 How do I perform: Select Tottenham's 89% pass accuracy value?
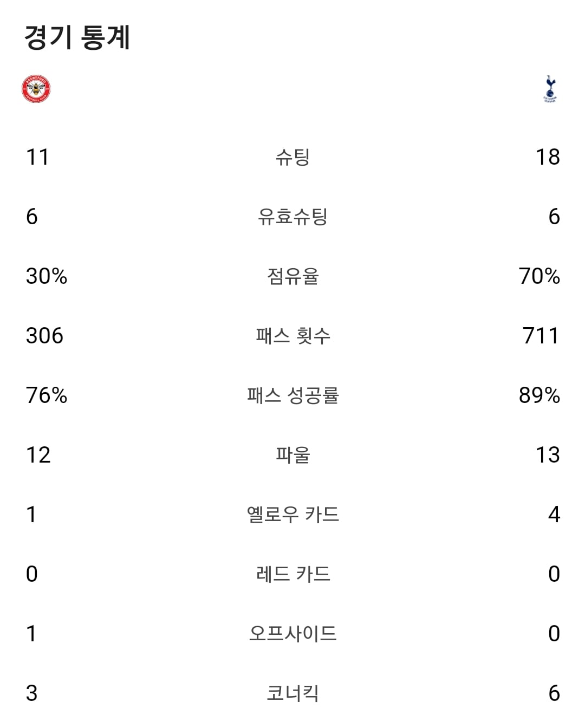click(x=539, y=395)
